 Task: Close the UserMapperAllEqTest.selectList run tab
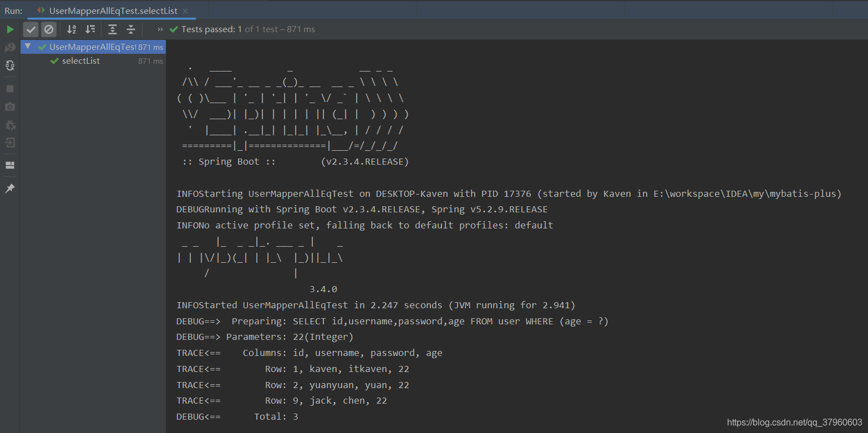click(x=185, y=11)
